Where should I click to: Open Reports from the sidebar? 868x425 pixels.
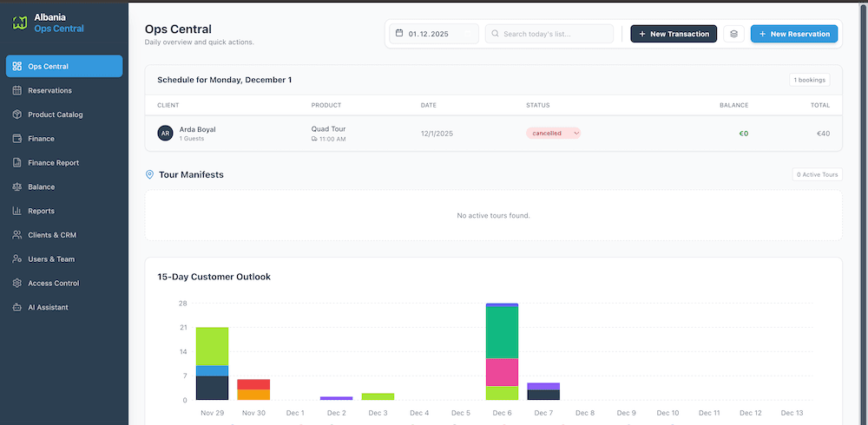tap(41, 211)
